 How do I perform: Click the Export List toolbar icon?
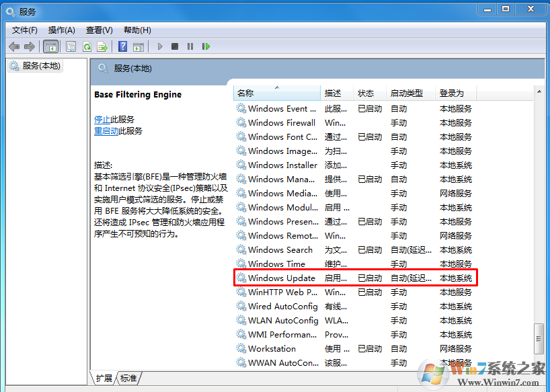102,46
